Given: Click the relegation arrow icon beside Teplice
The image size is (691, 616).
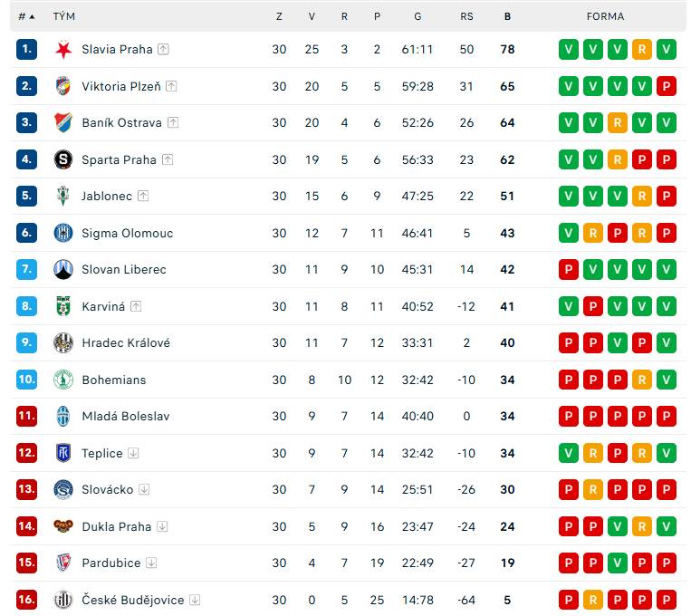Looking at the screenshot, I should 133,453.
